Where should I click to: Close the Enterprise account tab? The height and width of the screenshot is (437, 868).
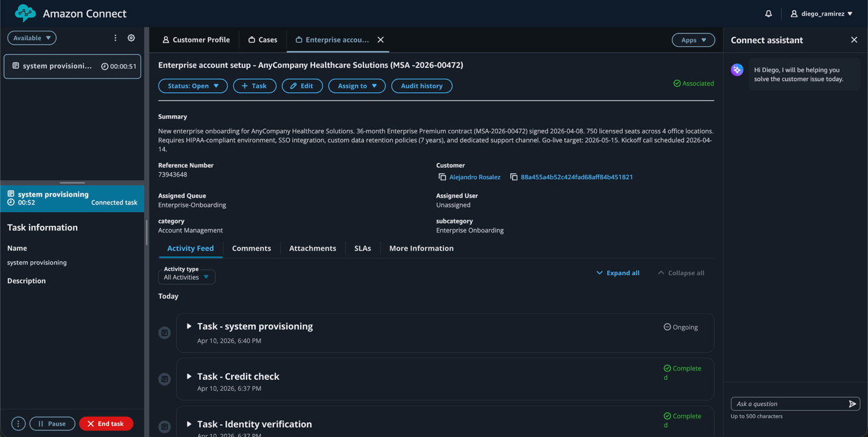click(381, 40)
